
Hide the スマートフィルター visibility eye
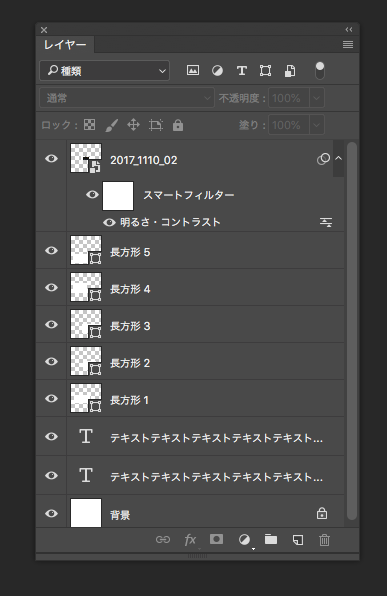[x=92, y=195]
